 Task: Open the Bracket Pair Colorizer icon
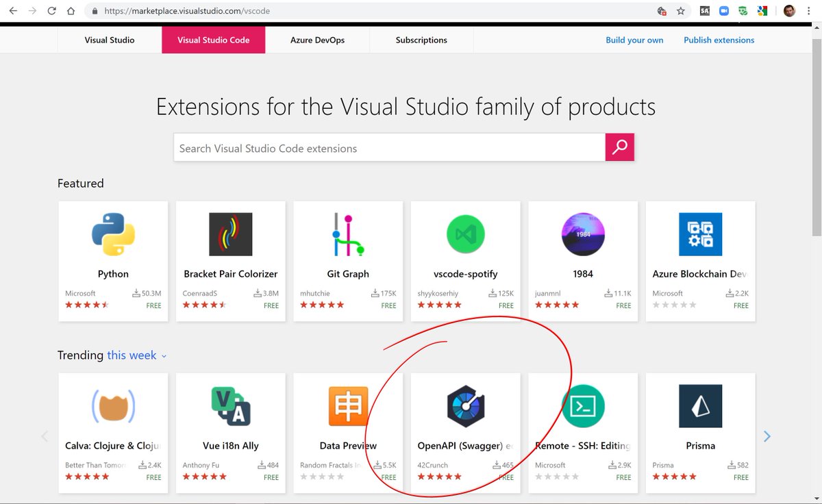click(231, 234)
